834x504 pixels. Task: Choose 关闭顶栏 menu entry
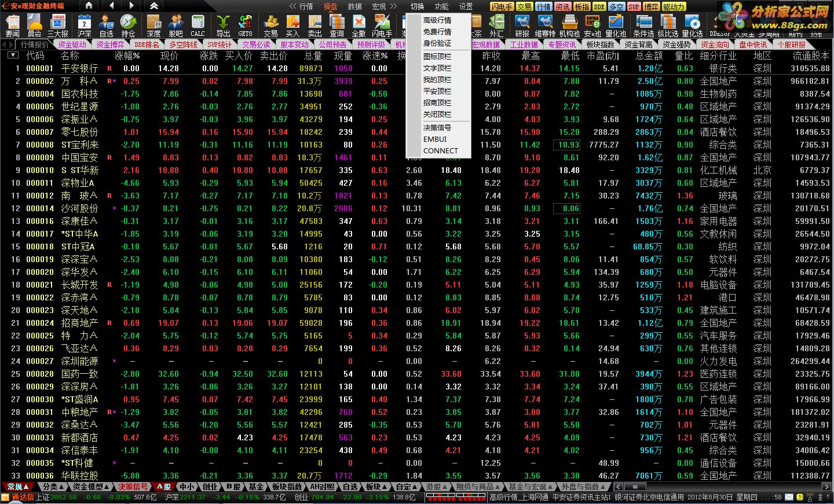click(x=437, y=115)
